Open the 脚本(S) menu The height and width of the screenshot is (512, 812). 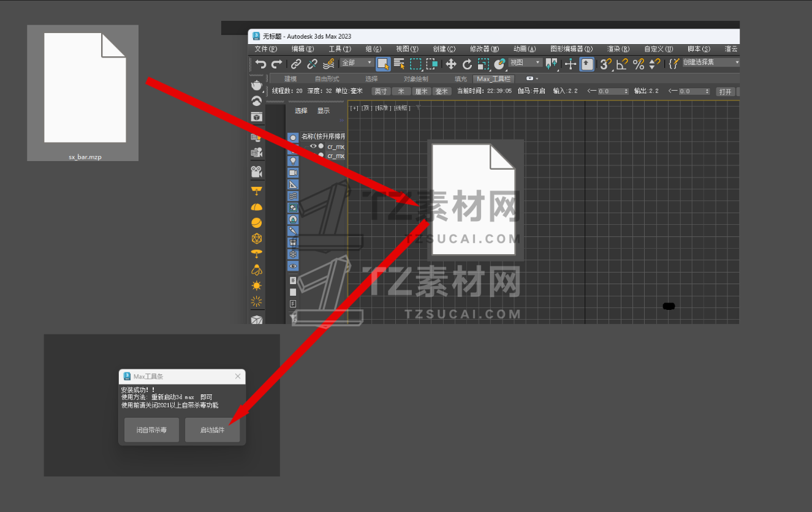699,49
